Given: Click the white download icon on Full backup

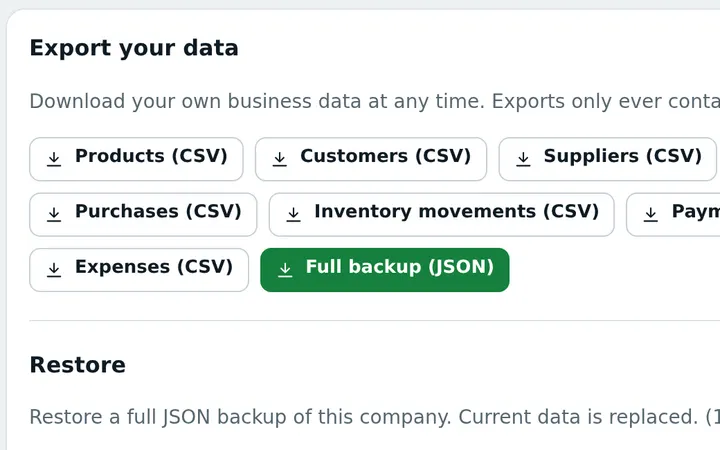Looking at the screenshot, I should pos(285,270).
